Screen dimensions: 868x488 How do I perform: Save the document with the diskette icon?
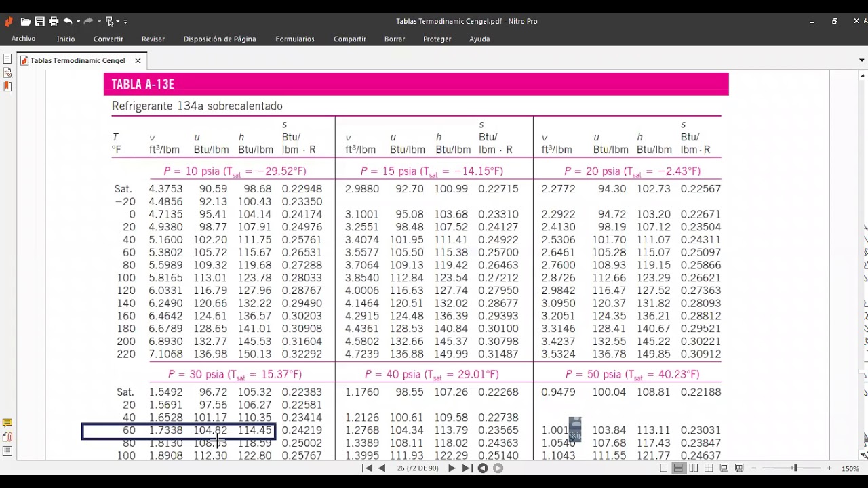(x=39, y=22)
